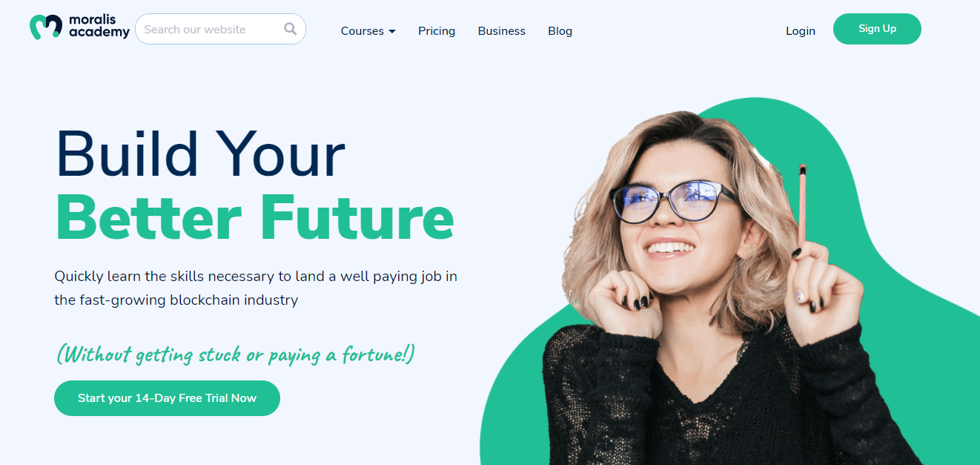The image size is (980, 465).
Task: Focus the Search our website field
Action: click(x=220, y=29)
